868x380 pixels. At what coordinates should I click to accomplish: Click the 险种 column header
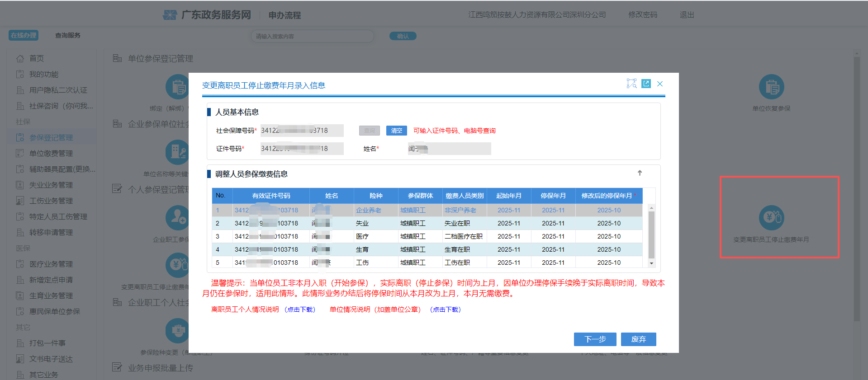tap(376, 196)
